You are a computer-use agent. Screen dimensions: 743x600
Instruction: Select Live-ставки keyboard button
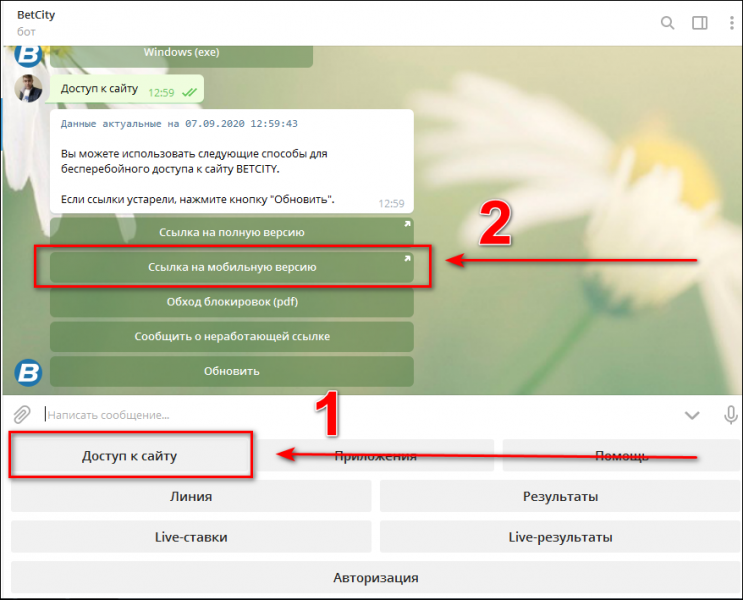click(x=191, y=537)
